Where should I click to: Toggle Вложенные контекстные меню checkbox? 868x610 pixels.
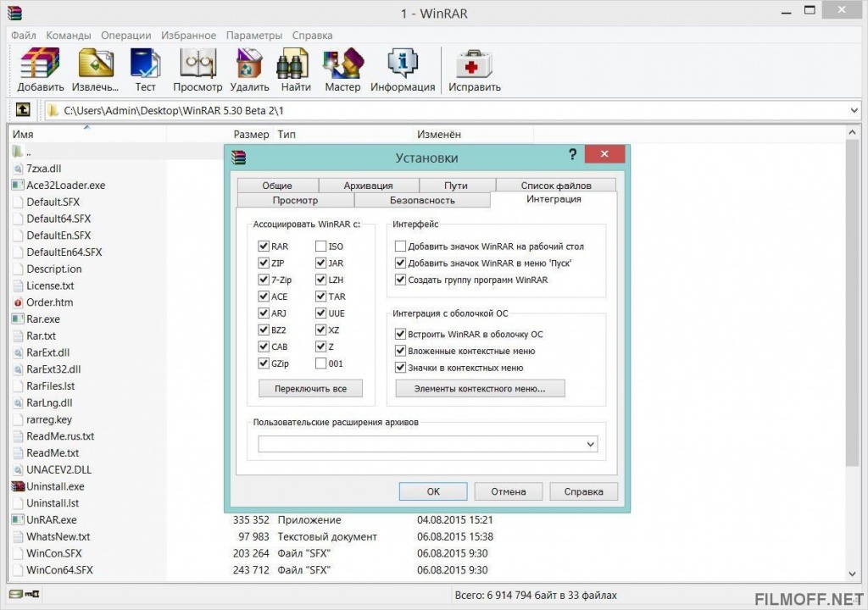point(400,351)
